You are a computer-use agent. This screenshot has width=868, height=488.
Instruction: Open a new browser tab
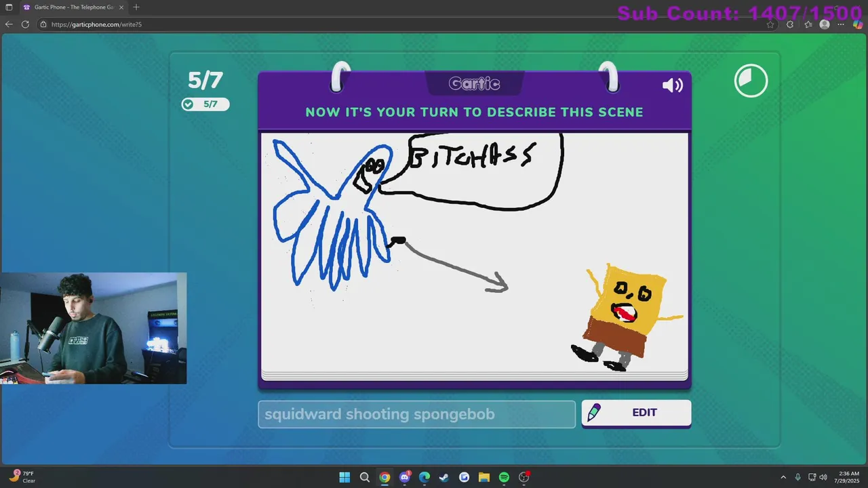click(x=136, y=7)
